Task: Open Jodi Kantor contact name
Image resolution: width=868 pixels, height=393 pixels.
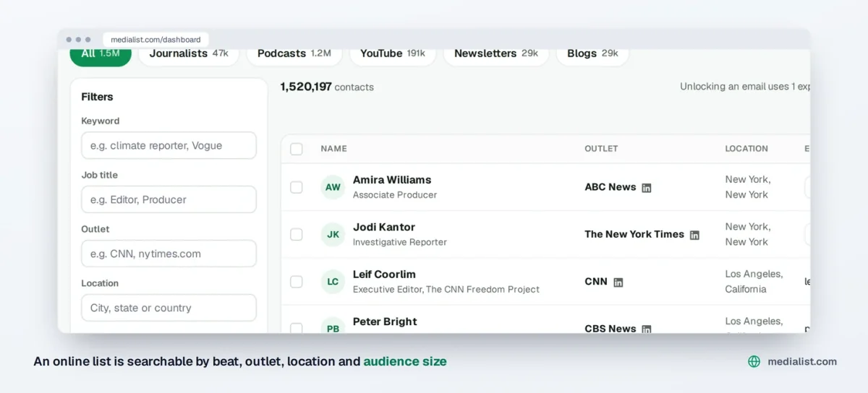Action: 384,227
